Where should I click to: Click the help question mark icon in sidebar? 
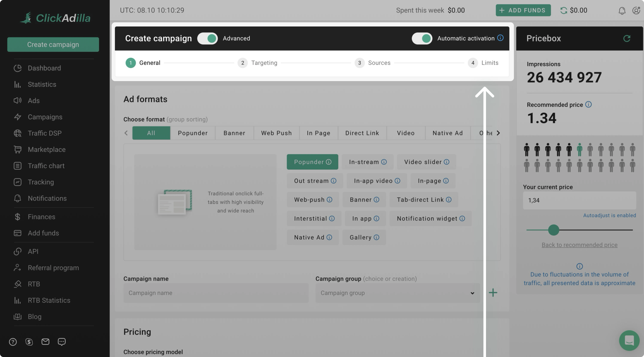[13, 342]
